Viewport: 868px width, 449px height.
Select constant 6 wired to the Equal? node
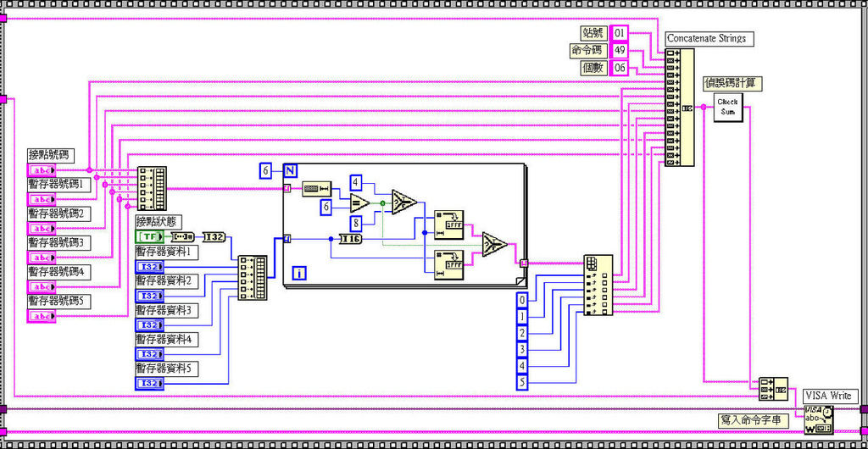pyautogui.click(x=326, y=208)
